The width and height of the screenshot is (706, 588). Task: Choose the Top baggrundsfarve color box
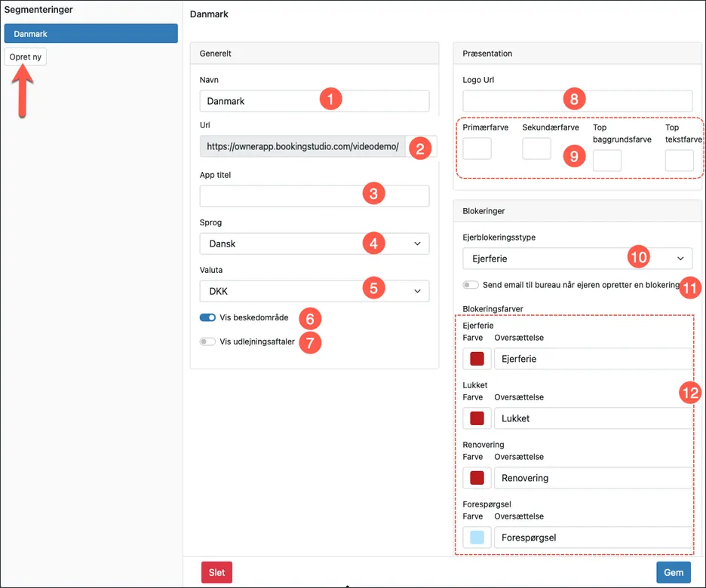[x=607, y=161]
